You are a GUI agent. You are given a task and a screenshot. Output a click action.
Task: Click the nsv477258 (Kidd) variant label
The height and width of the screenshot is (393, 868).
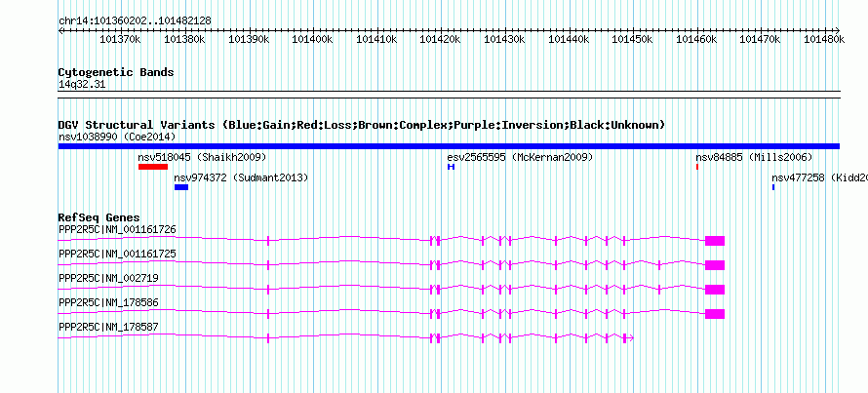819,177
